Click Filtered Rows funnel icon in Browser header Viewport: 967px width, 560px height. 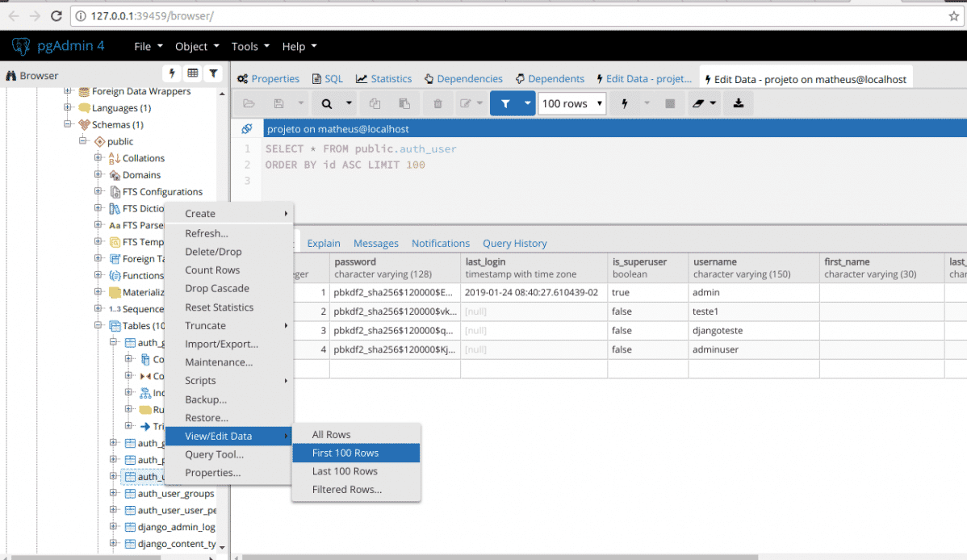pyautogui.click(x=213, y=73)
